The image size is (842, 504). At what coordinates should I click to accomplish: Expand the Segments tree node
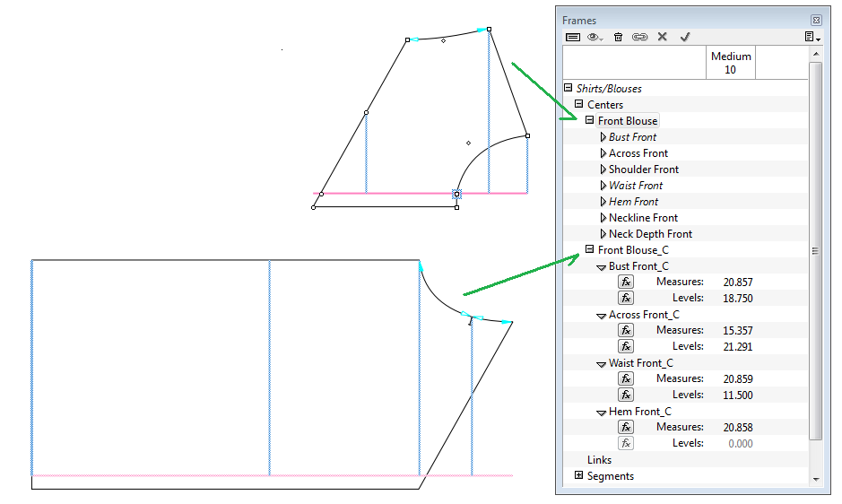click(x=579, y=476)
